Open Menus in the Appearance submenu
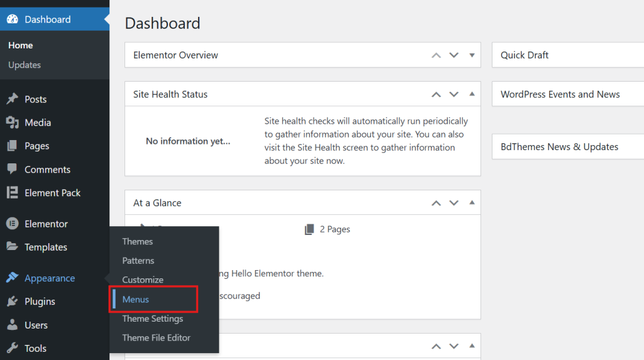The image size is (644, 360). tap(136, 299)
